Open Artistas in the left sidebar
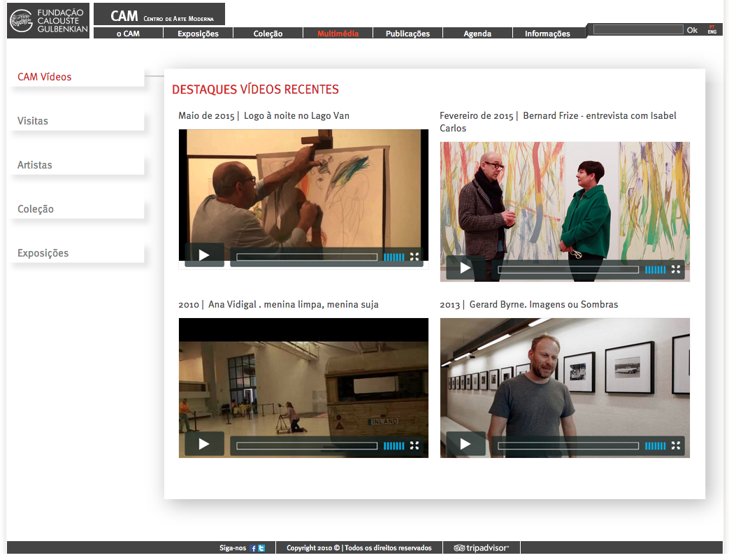Viewport: 729px width, 560px height. [35, 165]
